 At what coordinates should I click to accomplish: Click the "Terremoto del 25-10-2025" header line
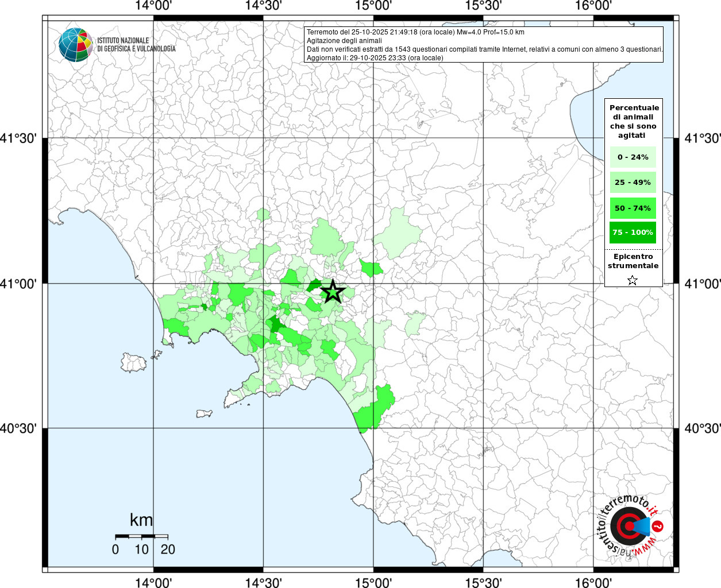point(415,32)
